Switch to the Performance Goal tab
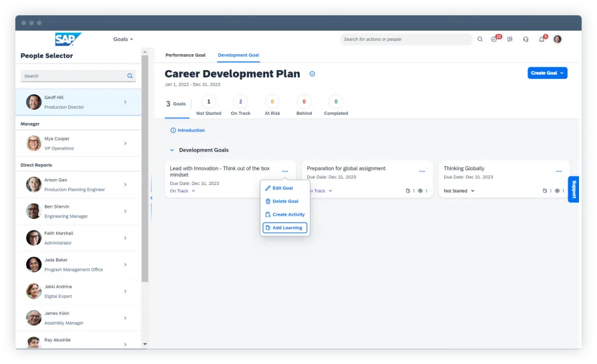The height and width of the screenshot is (364, 597). pyautogui.click(x=186, y=55)
